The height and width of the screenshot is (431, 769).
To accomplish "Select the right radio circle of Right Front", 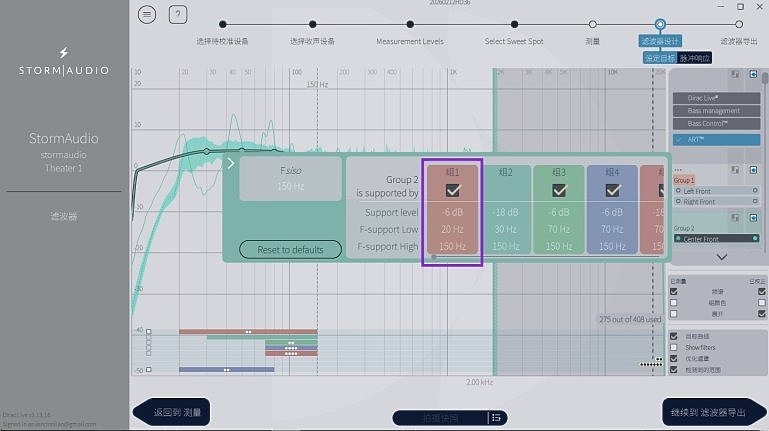I will (755, 202).
